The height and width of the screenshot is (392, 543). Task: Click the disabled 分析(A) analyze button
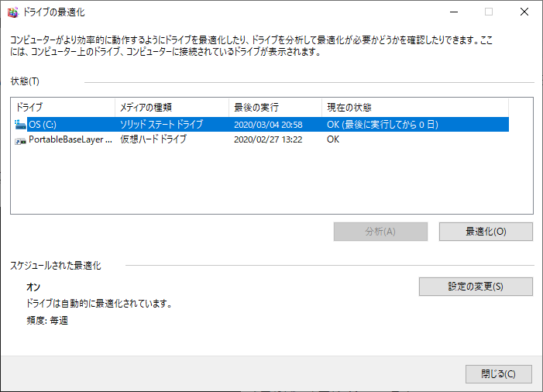(380, 232)
